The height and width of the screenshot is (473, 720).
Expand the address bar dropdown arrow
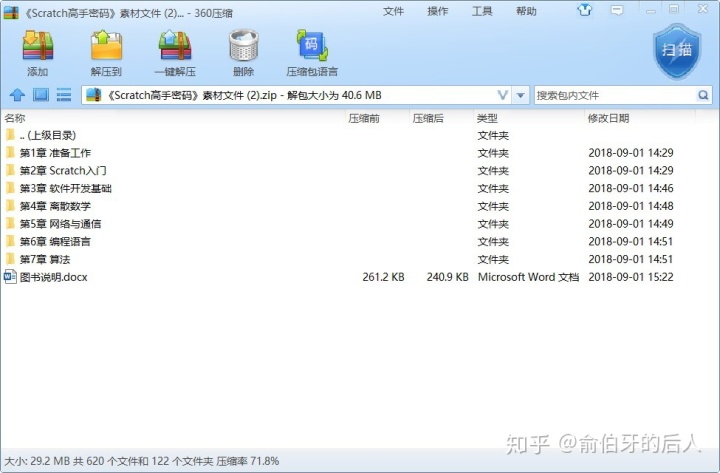click(520, 96)
